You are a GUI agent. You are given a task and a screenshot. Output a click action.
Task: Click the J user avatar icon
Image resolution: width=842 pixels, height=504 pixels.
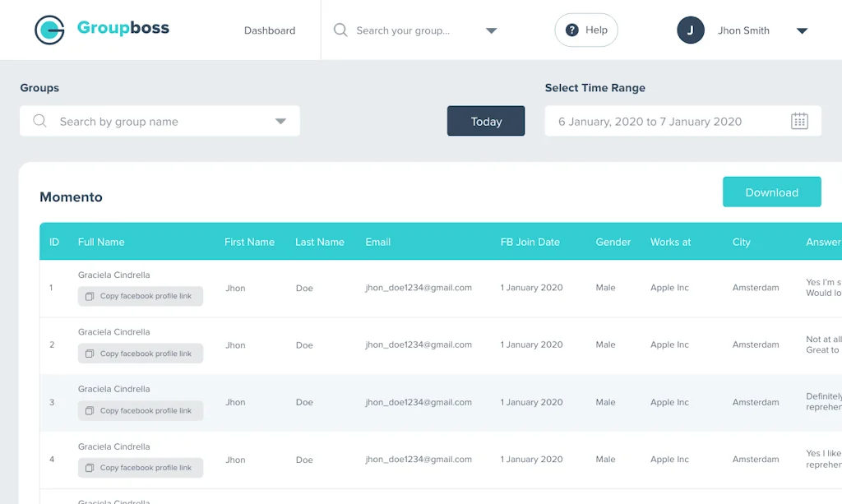691,30
